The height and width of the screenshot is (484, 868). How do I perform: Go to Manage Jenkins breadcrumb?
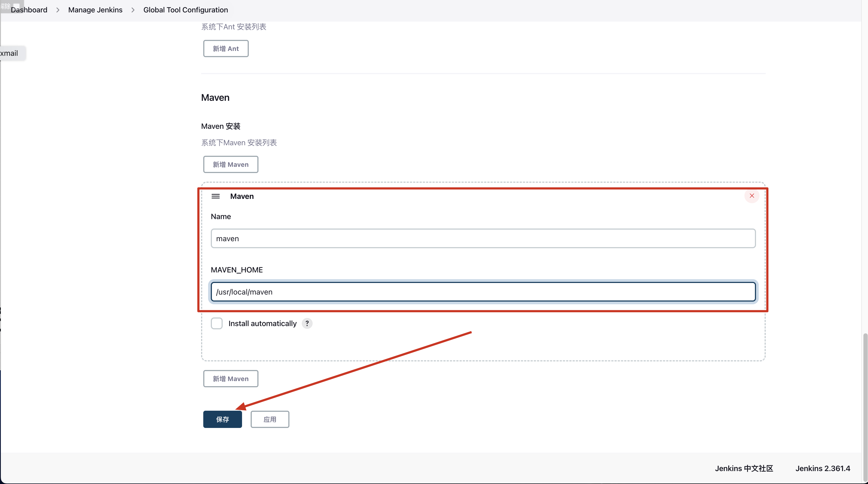tap(95, 10)
